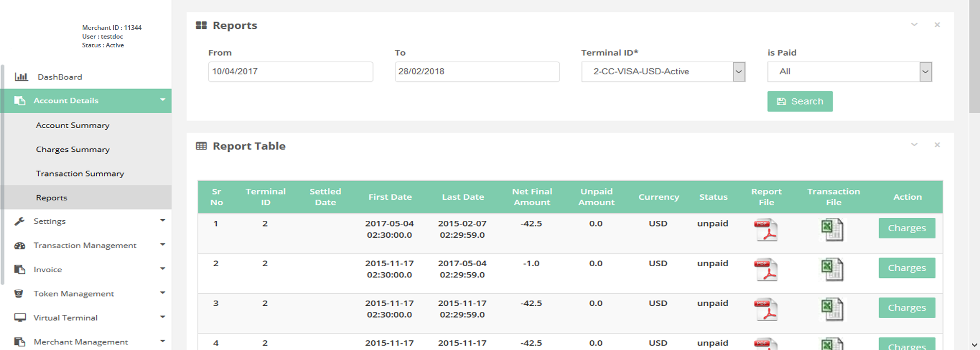Open PDF report file for row 3
The width and height of the screenshot is (980, 350).
coord(766,309)
